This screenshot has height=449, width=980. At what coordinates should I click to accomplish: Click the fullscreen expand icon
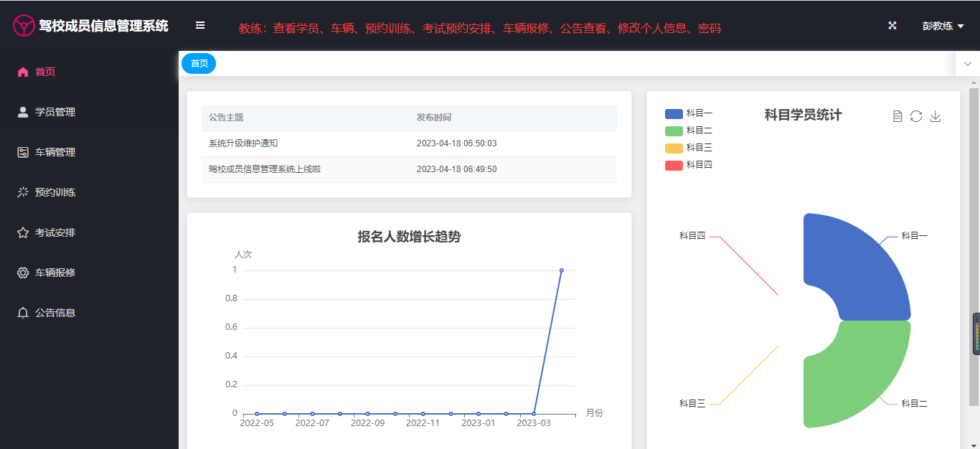point(892,26)
